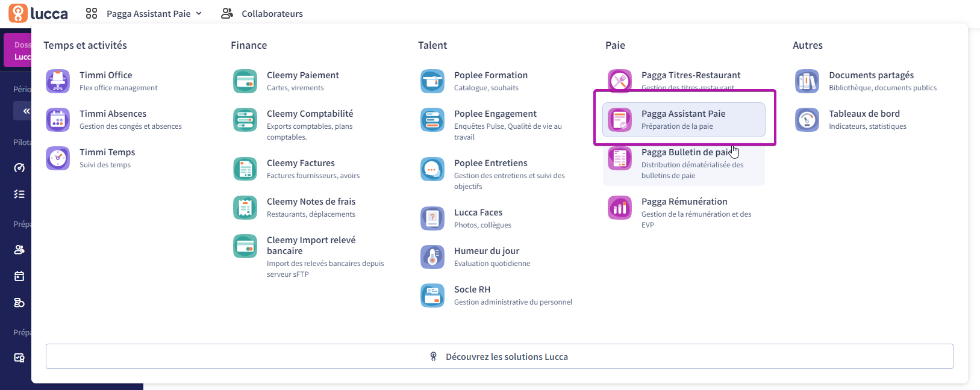Click the users icon in left sidebar
Screen dimensions: 980x390
click(19, 249)
